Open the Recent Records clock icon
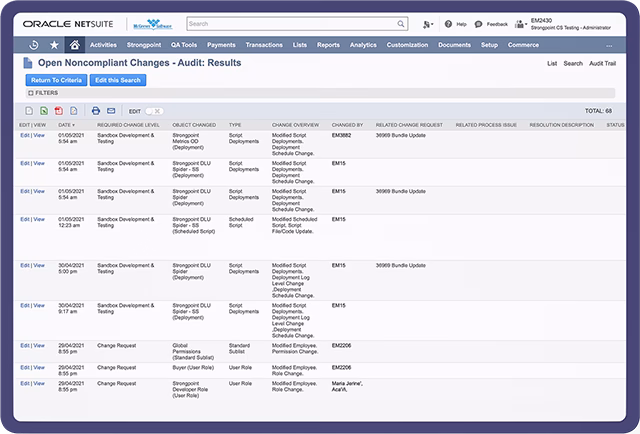The height and width of the screenshot is (434, 640). click(x=34, y=45)
